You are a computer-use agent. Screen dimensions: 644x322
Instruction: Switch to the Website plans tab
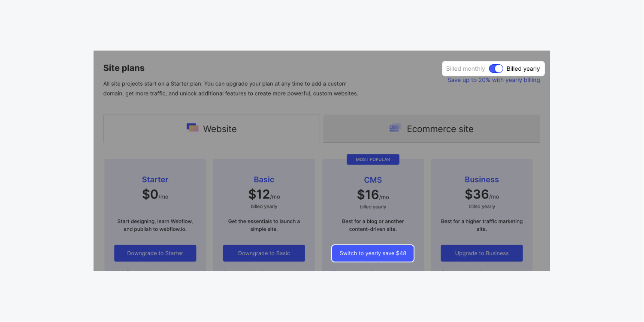pyautogui.click(x=212, y=129)
